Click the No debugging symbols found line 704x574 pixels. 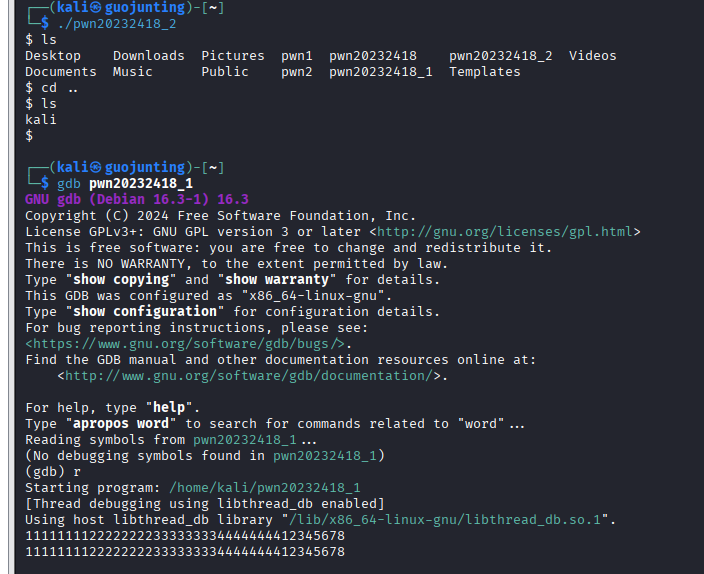point(205,456)
